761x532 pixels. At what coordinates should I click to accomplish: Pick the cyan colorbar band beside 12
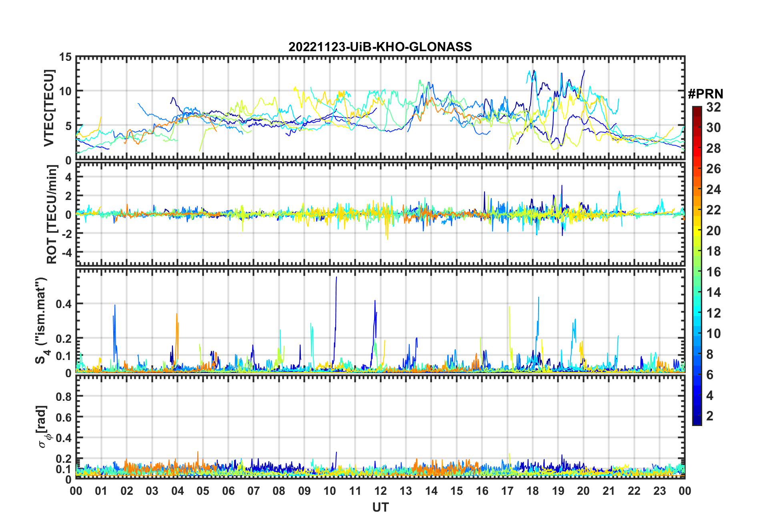coord(697,311)
